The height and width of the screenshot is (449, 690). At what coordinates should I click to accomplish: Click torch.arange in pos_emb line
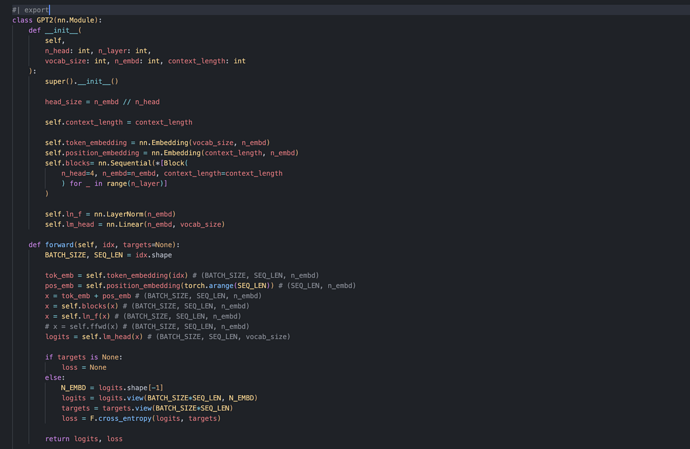click(x=209, y=286)
